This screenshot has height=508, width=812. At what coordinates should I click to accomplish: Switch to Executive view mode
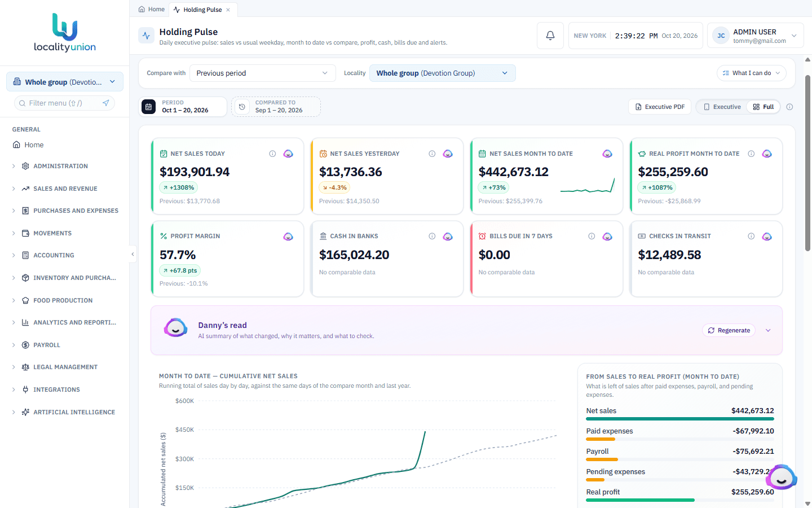pos(722,107)
